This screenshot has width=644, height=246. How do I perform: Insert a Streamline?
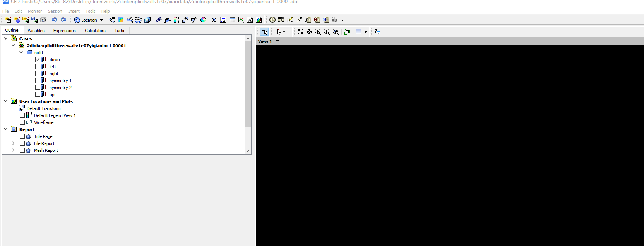tap(130, 20)
